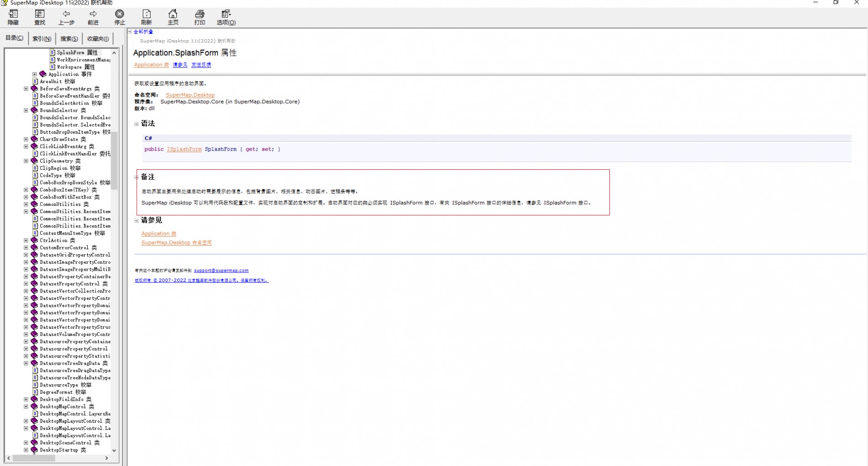Expand the BeforeSaveEventArgs 类 node
This screenshot has width=868, height=466.
tap(26, 89)
